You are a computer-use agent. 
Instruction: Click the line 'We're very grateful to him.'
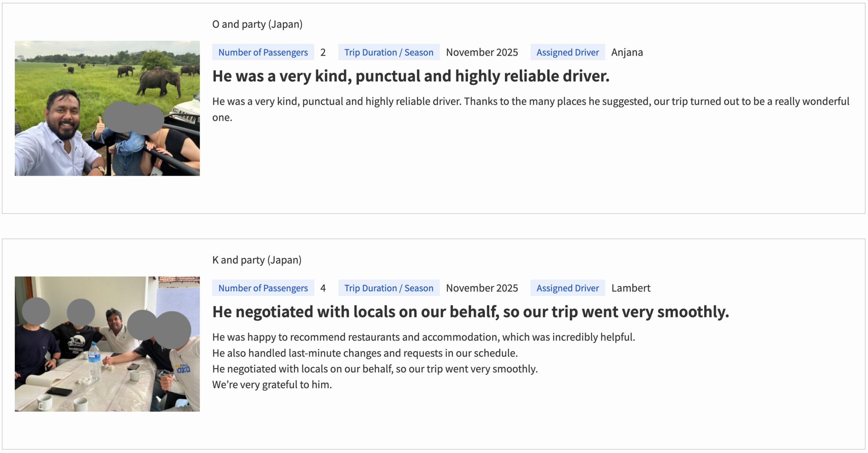pyautogui.click(x=272, y=385)
